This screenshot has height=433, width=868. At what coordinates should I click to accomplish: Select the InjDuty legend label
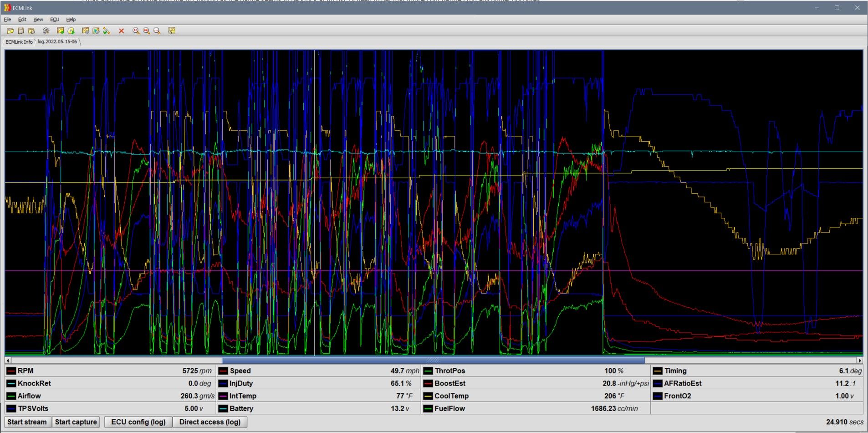[241, 384]
